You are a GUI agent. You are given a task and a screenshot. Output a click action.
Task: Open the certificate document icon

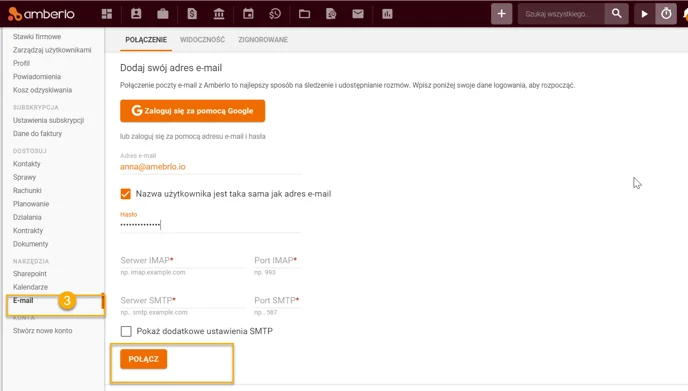pyautogui.click(x=331, y=14)
